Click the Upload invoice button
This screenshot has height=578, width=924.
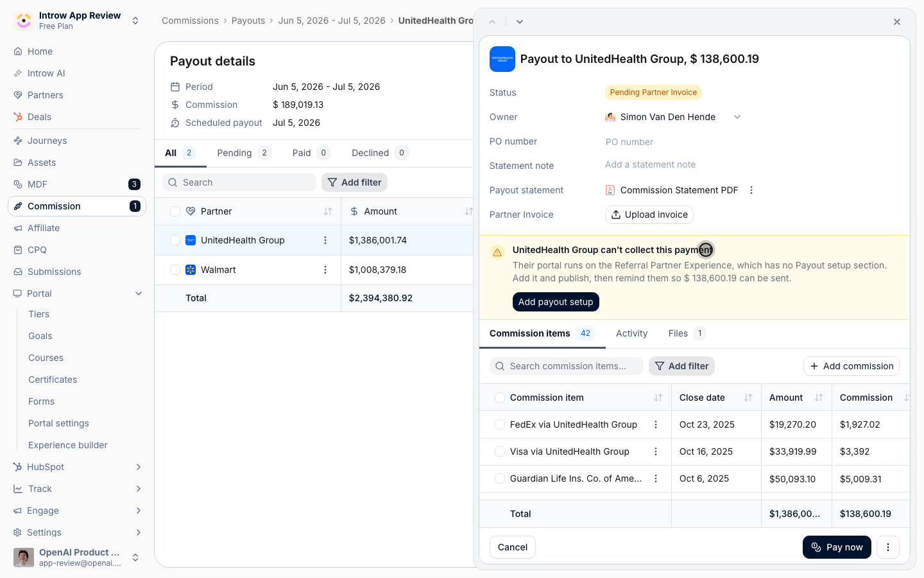point(649,215)
